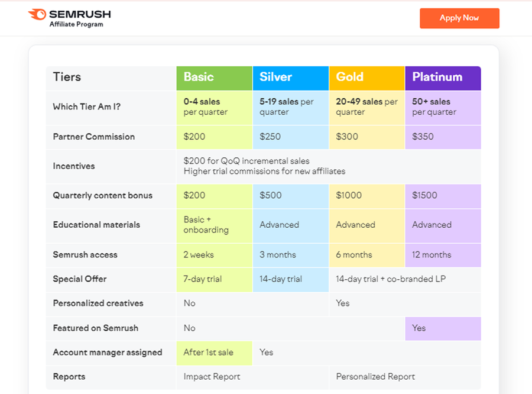Click the $300 Gold commission cell
This screenshot has height=394, width=532.
tap(366, 137)
